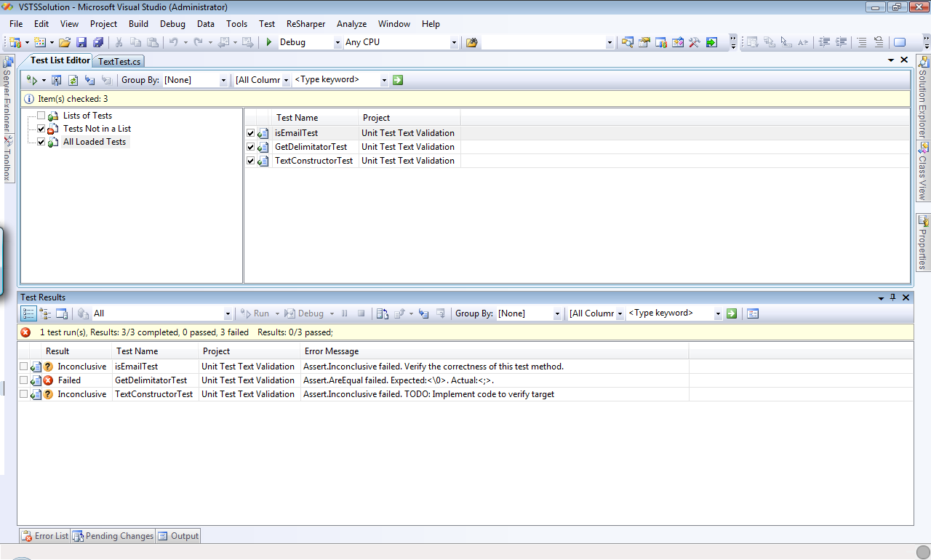Image resolution: width=931 pixels, height=560 pixels.
Task: Click Load Metadata File icon in Test List Editor
Action: (89, 80)
